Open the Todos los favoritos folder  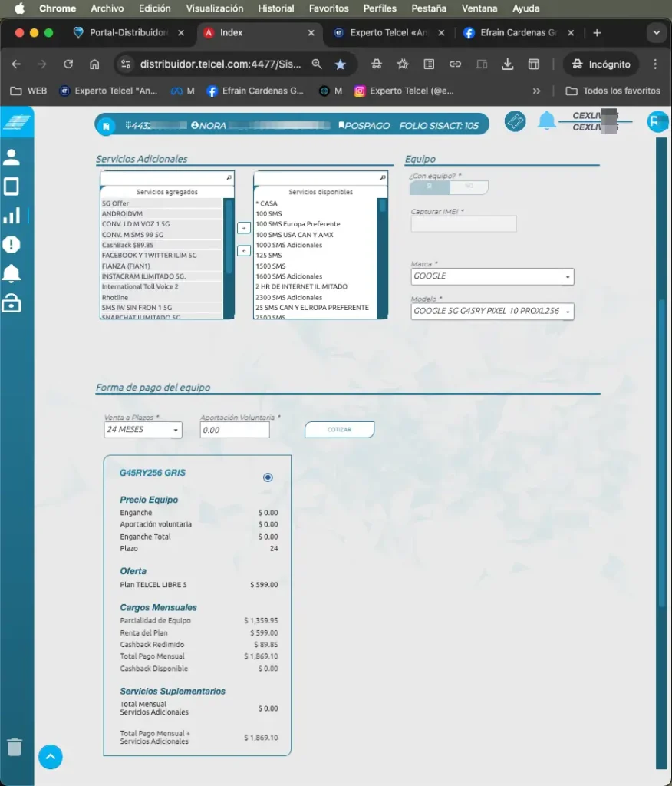pos(613,91)
